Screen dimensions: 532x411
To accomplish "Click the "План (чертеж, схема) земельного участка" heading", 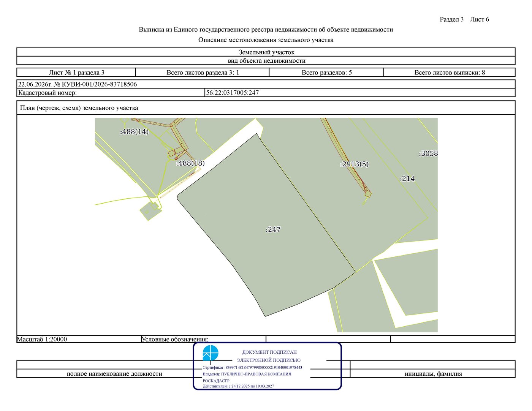I will point(79,108).
